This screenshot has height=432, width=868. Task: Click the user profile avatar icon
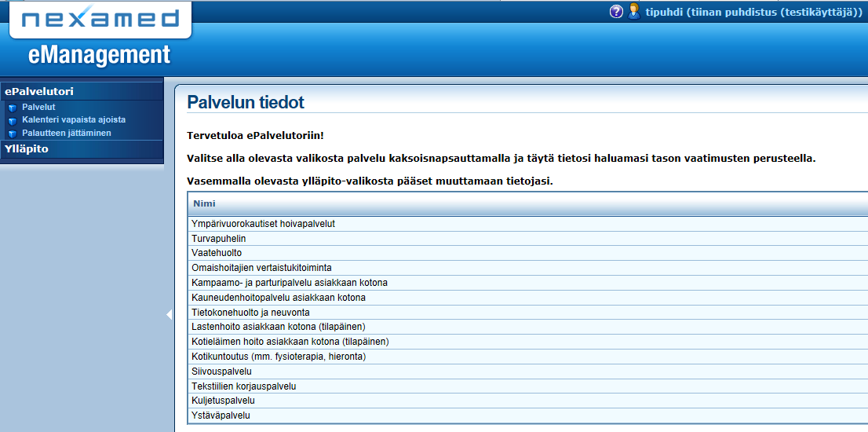click(x=634, y=11)
